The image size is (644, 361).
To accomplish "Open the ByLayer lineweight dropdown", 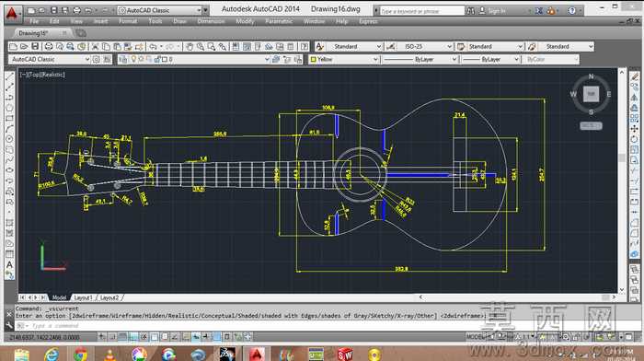I will pos(517,60).
